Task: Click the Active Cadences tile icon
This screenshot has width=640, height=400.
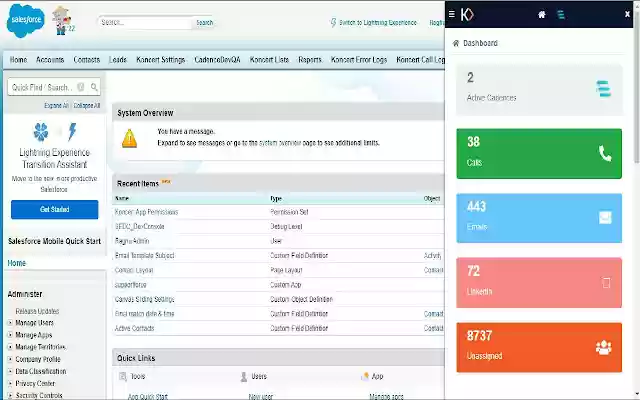Action: [x=603, y=89]
